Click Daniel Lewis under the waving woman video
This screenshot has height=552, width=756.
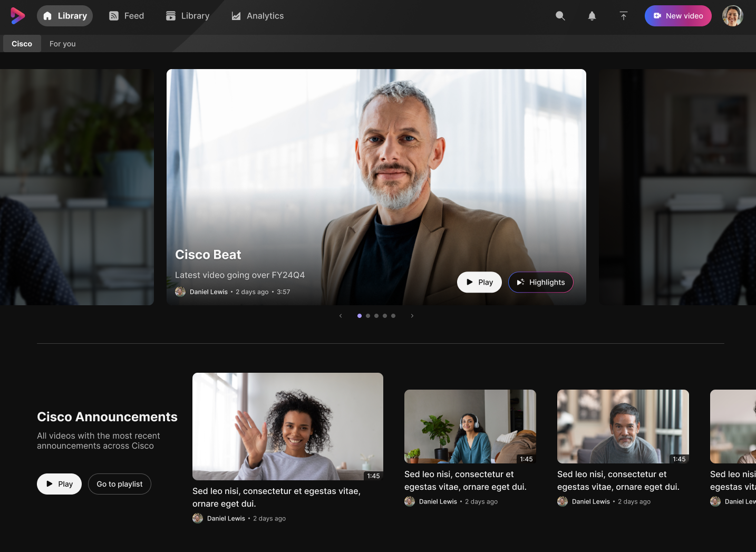click(x=226, y=518)
